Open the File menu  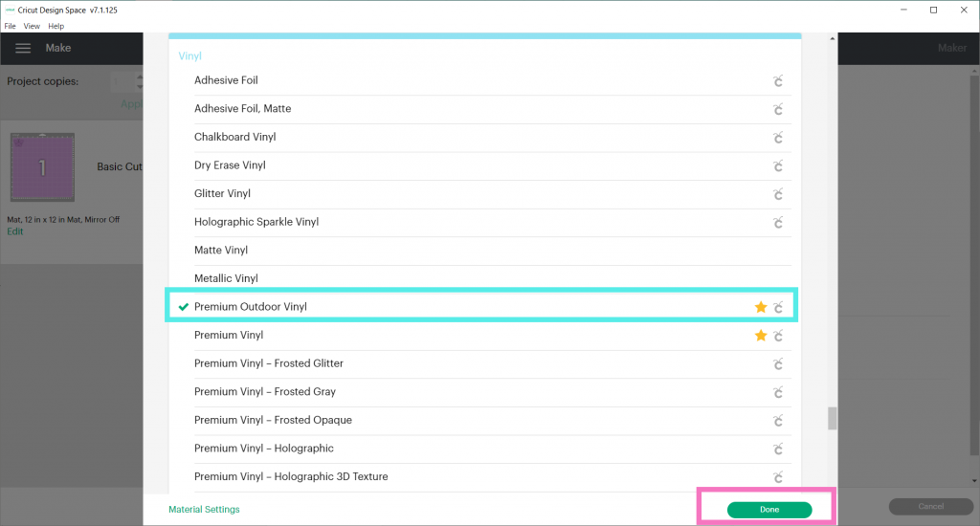[x=10, y=26]
